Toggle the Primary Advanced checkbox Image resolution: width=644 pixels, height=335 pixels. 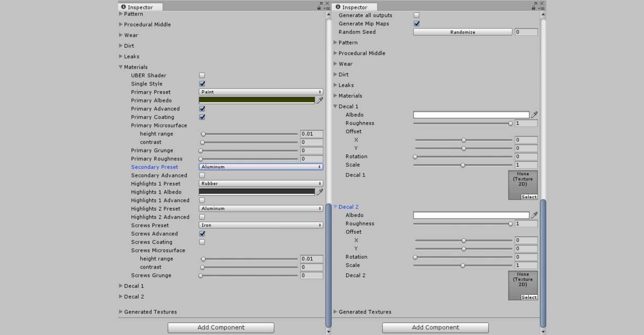pyautogui.click(x=202, y=109)
